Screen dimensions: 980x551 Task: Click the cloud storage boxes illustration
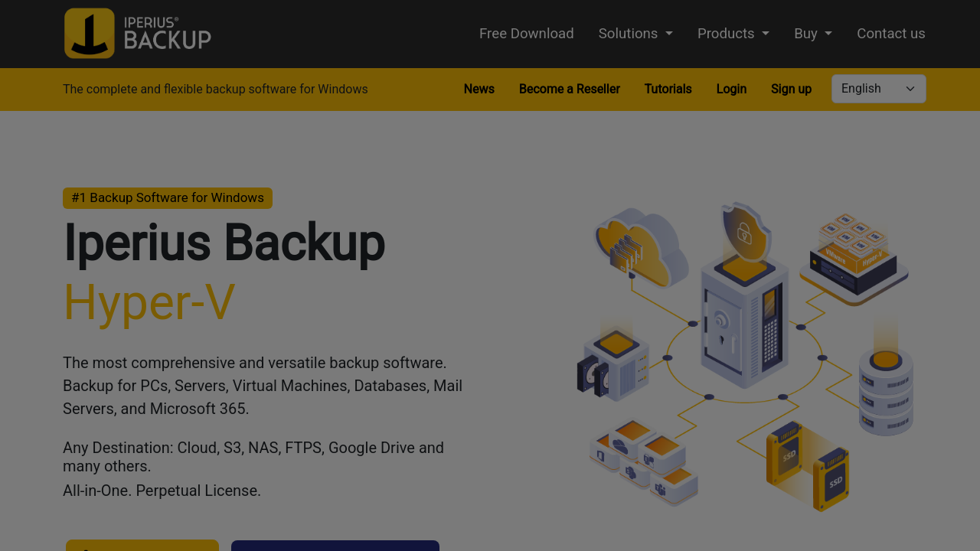tap(645, 461)
